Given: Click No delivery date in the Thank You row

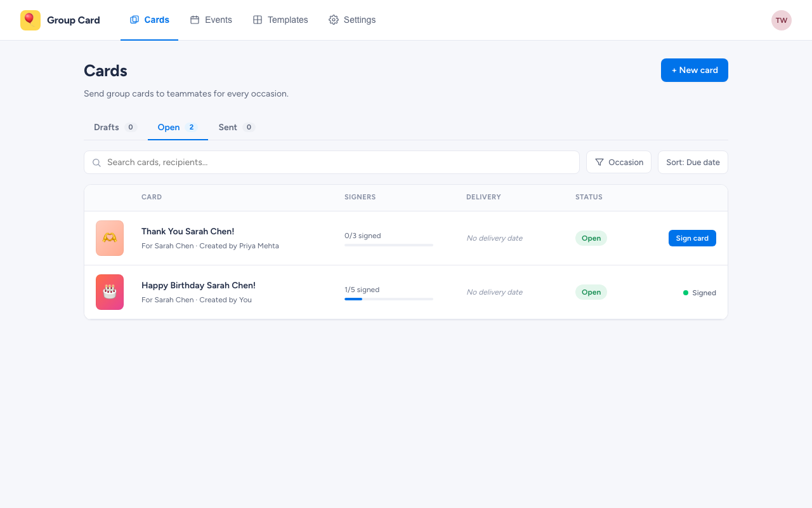Looking at the screenshot, I should [495, 238].
